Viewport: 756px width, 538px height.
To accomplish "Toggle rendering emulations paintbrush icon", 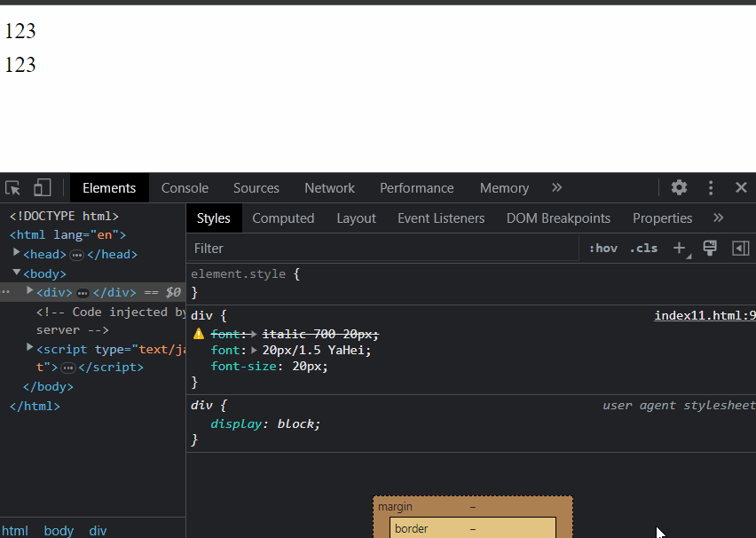I will tap(710, 248).
